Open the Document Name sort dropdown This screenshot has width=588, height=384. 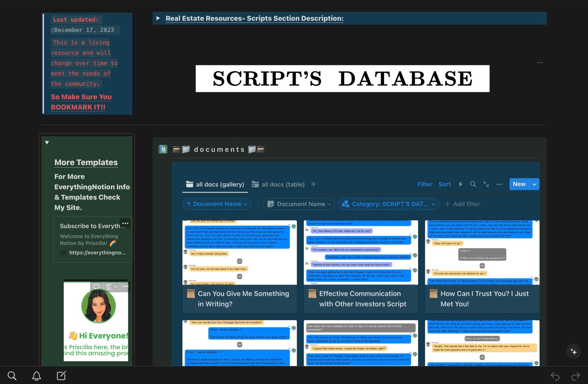217,204
